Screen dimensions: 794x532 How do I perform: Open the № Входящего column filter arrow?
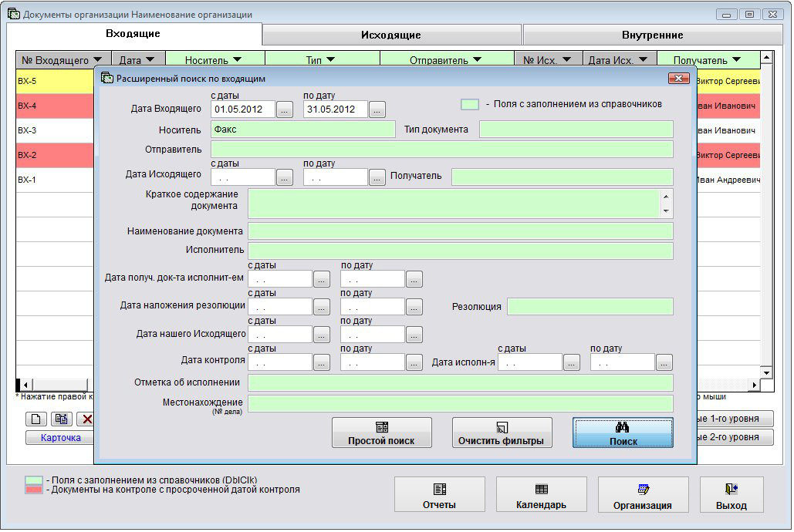pyautogui.click(x=97, y=60)
